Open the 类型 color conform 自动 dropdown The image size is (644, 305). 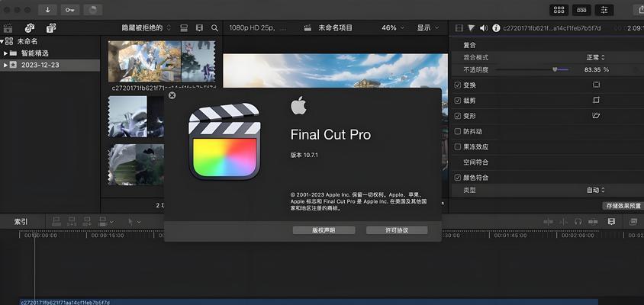tap(595, 190)
